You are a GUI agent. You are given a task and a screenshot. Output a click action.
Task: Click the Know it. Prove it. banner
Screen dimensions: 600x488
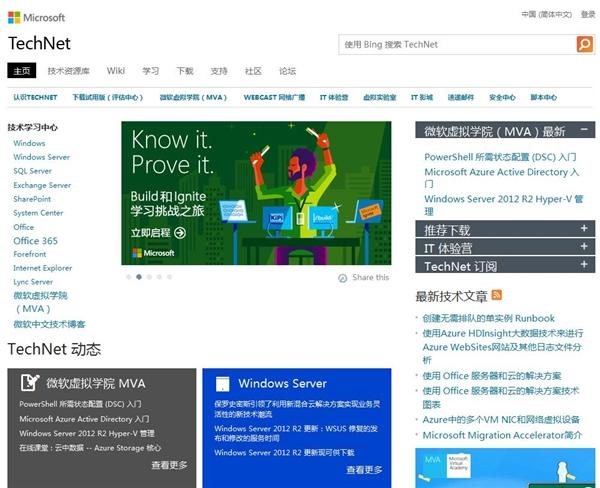256,193
